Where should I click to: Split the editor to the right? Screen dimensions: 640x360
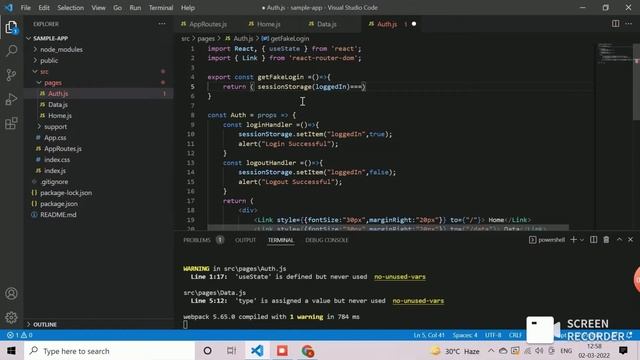[616, 24]
